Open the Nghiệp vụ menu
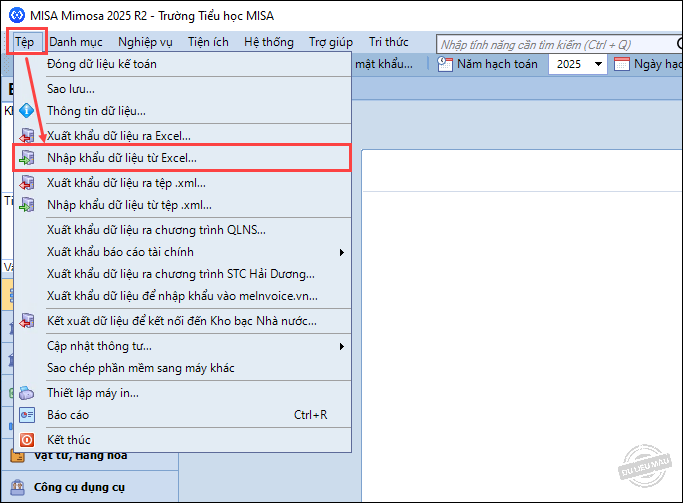The width and height of the screenshot is (683, 503). click(145, 42)
